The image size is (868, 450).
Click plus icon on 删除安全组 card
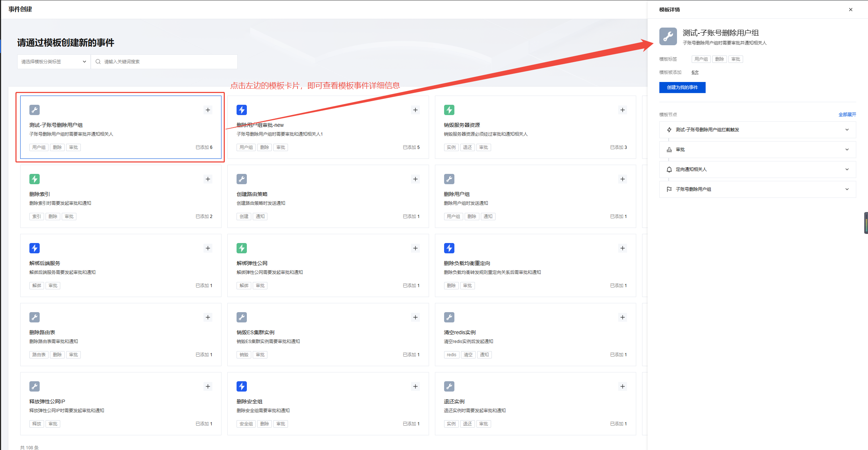[415, 386]
